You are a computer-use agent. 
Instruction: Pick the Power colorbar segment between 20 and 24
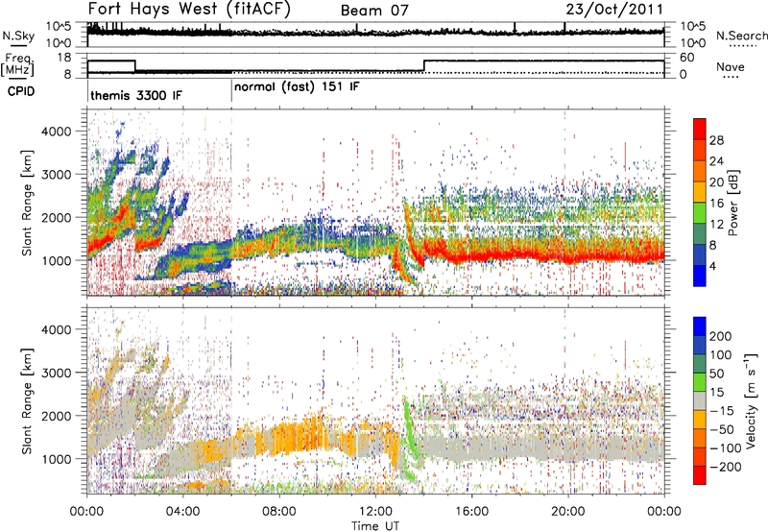(x=700, y=171)
